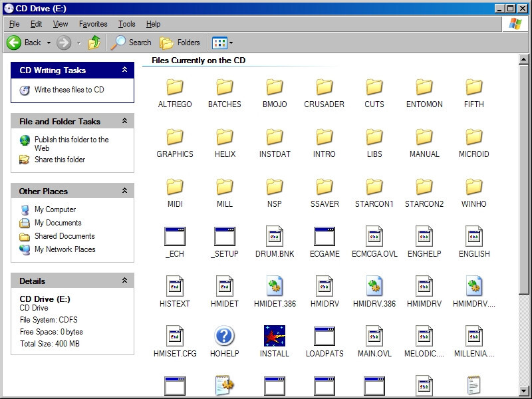The width and height of the screenshot is (532, 399).
Task: Select the STARCON2 folder
Action: click(424, 193)
